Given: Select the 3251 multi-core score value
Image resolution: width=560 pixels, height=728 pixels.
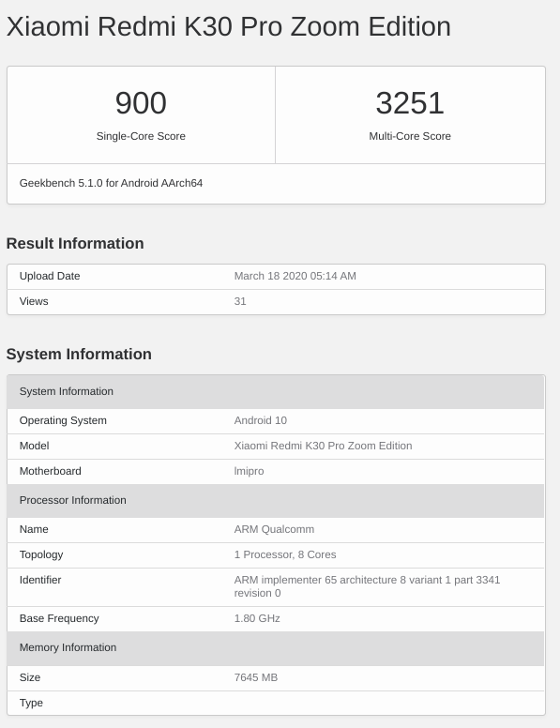Looking at the screenshot, I should (x=410, y=102).
